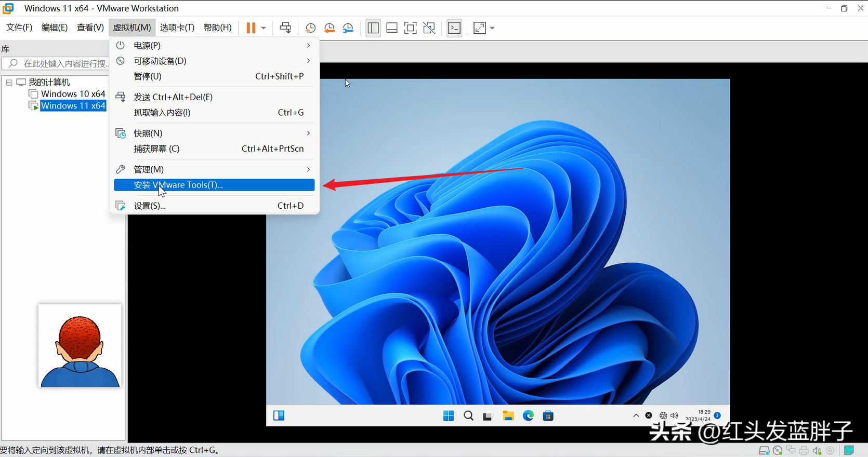Screen dimensions: 868x457
Task: Open snapshot manager toolbar icon
Action: [x=348, y=28]
